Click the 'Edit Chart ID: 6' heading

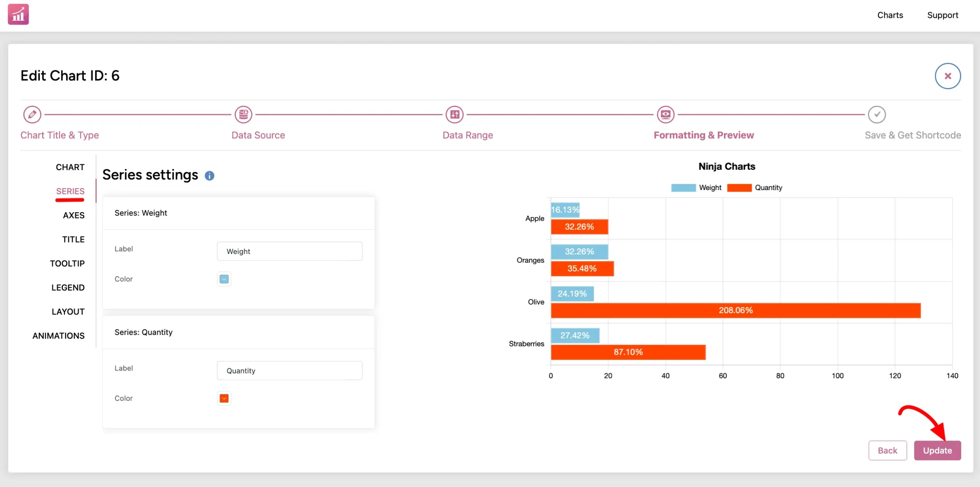[70, 76]
